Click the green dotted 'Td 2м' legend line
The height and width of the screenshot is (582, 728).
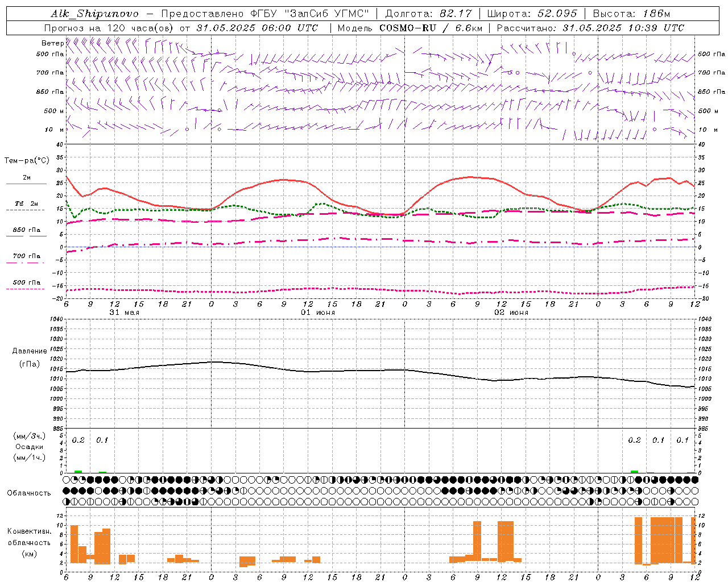point(25,210)
